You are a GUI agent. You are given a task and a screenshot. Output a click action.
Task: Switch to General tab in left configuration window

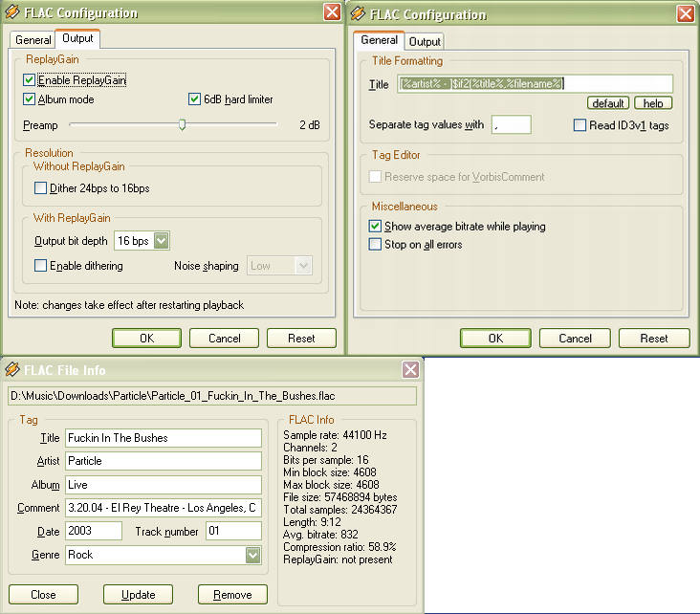[x=33, y=40]
